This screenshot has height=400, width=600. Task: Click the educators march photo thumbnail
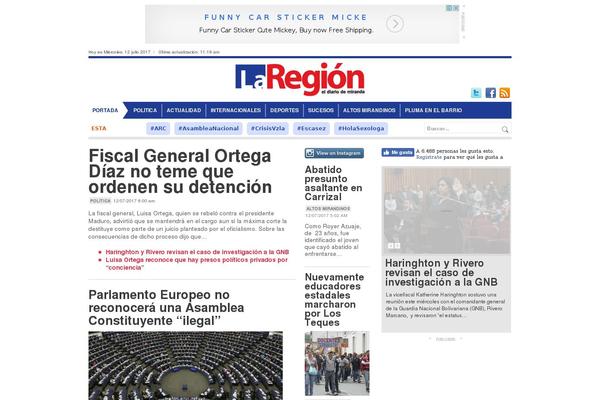337,363
